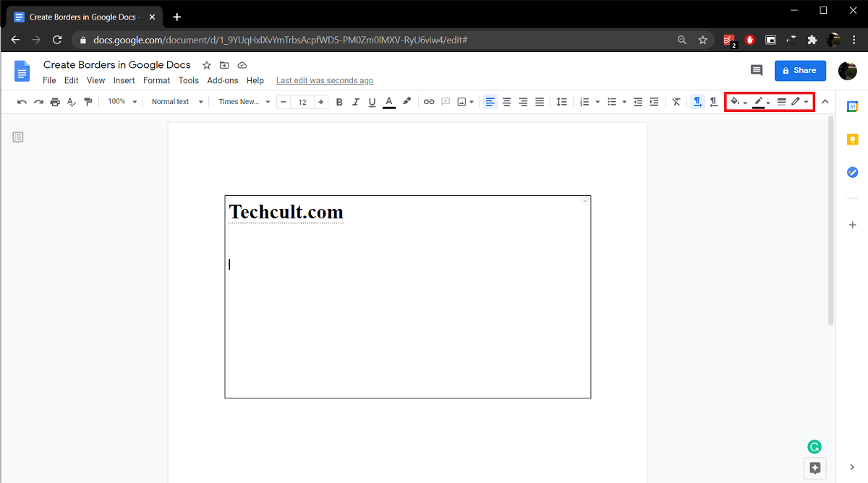
Task: Open the Insert menu
Action: click(124, 80)
